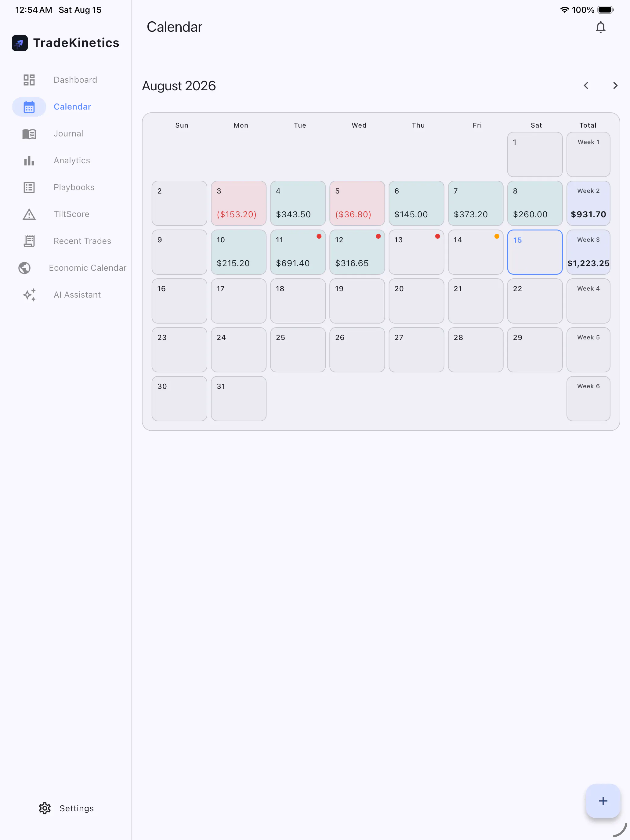The image size is (630, 840).
Task: Select August 7 showing $373.20
Action: [x=476, y=203]
